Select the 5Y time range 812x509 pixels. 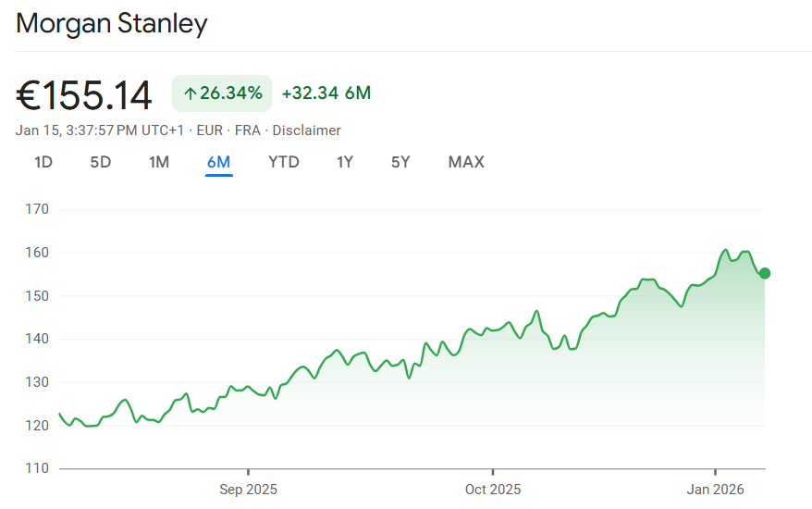400,162
